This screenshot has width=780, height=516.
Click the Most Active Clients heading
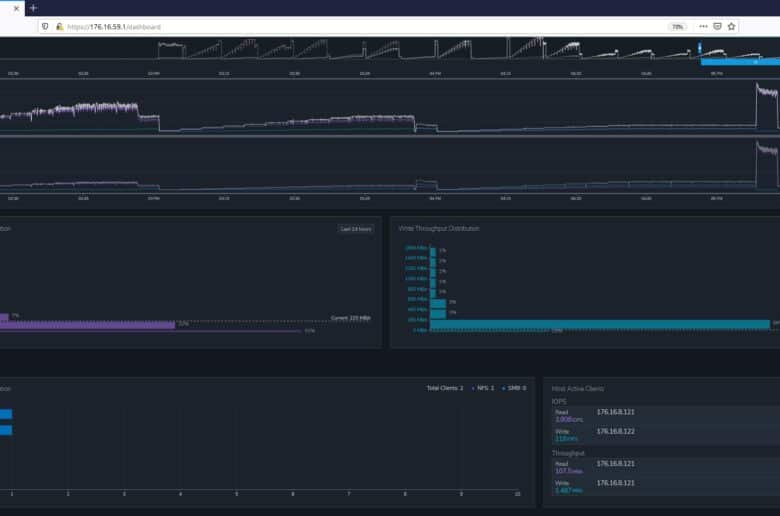click(x=578, y=389)
